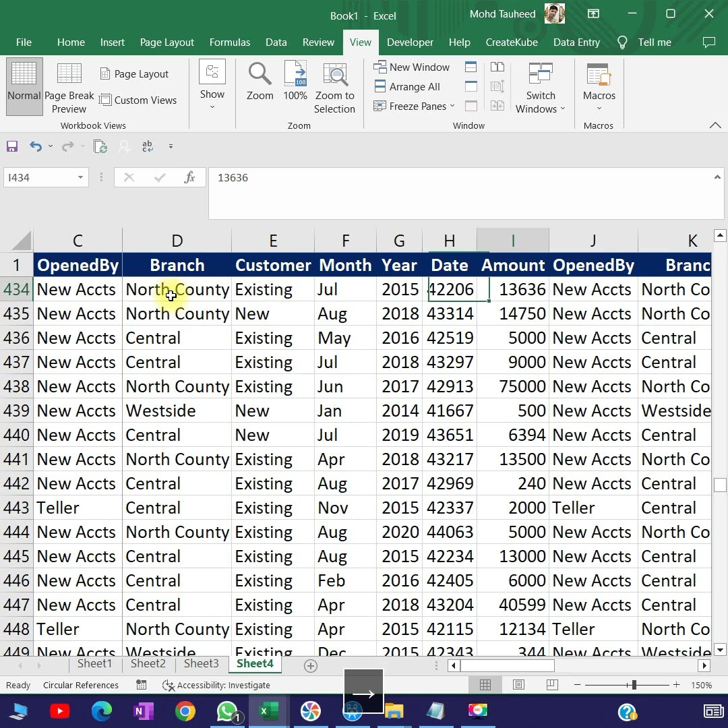The height and width of the screenshot is (728, 728).
Task: Open a New Window
Action: coord(412,67)
